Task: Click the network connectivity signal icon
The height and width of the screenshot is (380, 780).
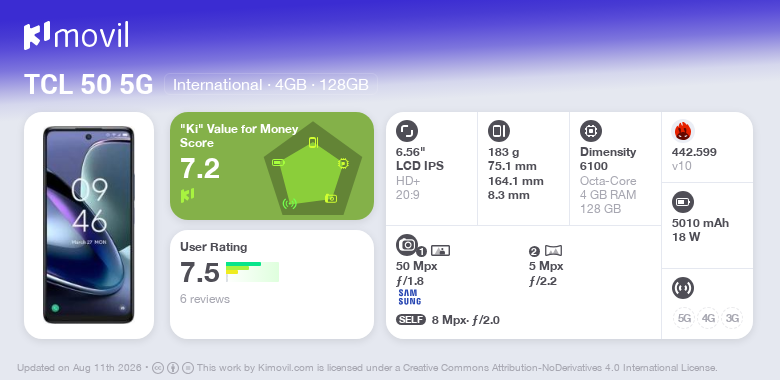Action: tap(683, 288)
